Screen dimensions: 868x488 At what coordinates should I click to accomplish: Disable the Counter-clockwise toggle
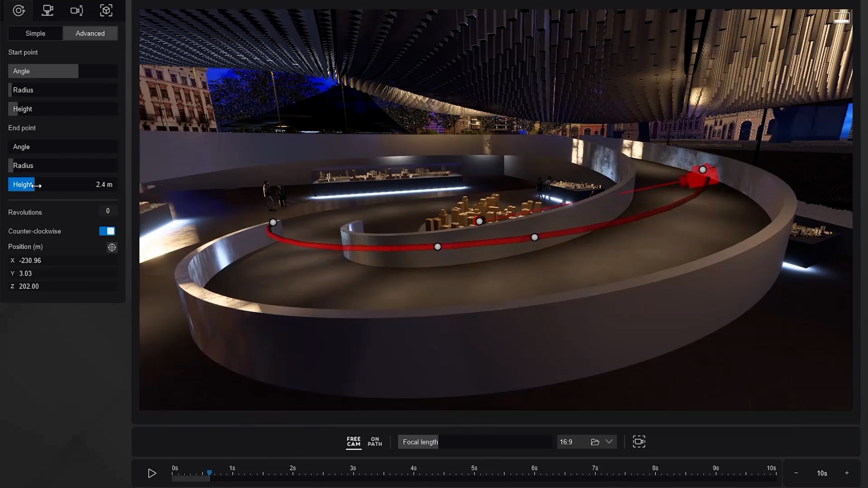tap(107, 231)
